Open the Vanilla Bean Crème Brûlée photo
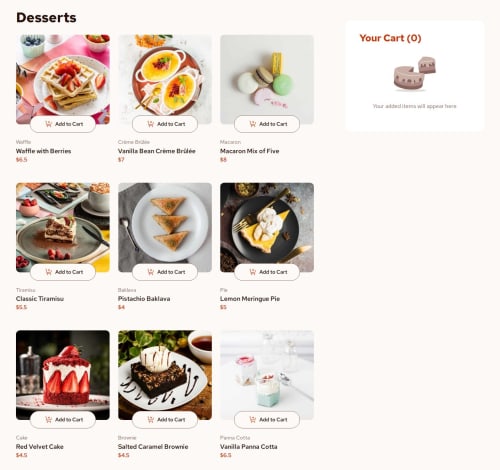This screenshot has height=470, width=500. pyautogui.click(x=165, y=79)
